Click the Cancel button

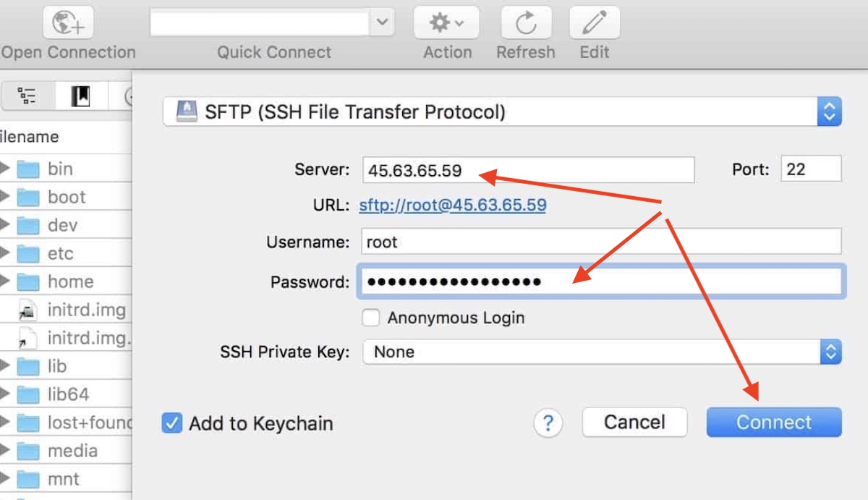(634, 423)
